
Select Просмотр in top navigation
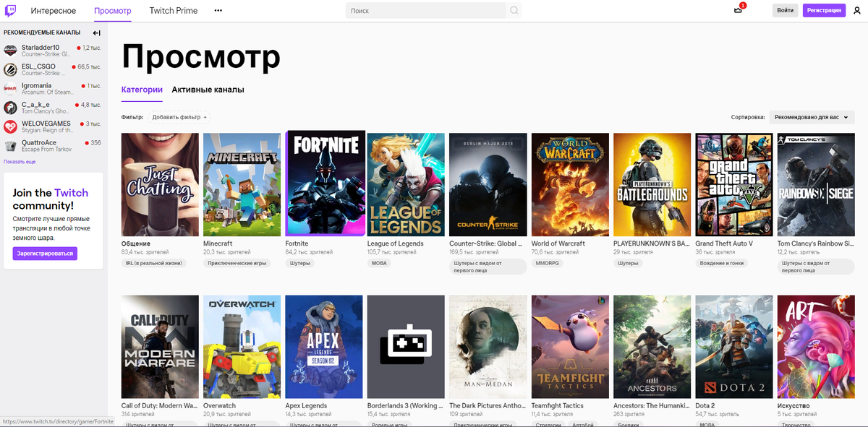[113, 11]
